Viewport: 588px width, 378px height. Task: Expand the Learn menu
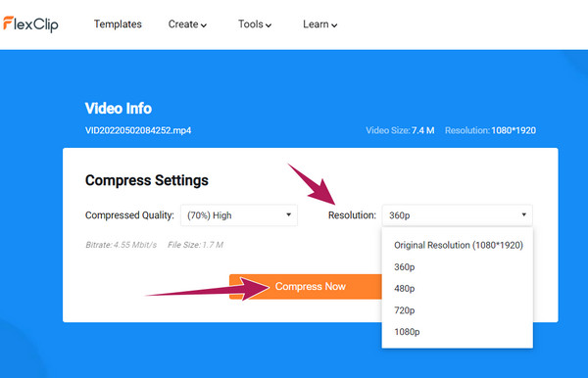[319, 24]
